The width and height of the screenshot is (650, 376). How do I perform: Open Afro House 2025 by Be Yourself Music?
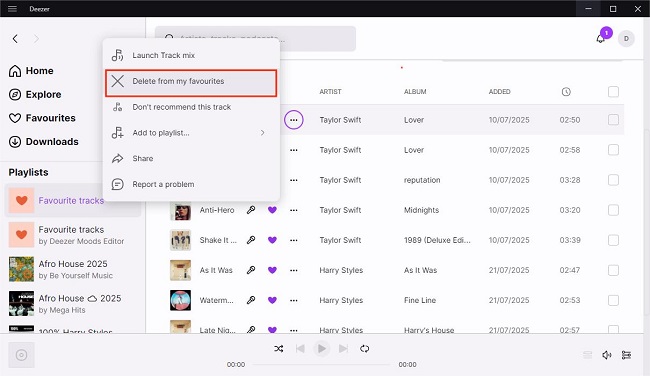pos(73,269)
